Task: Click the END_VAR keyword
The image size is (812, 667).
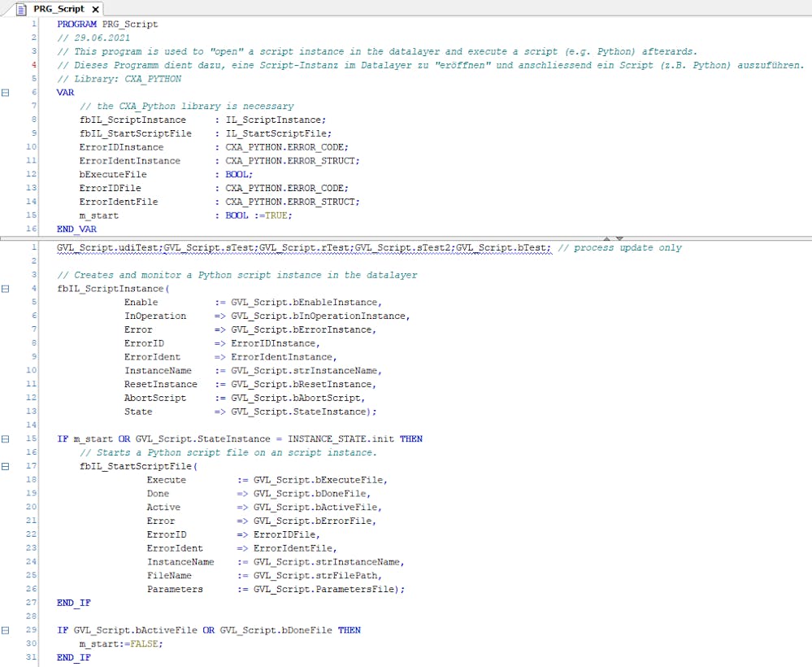Action: coord(76,229)
